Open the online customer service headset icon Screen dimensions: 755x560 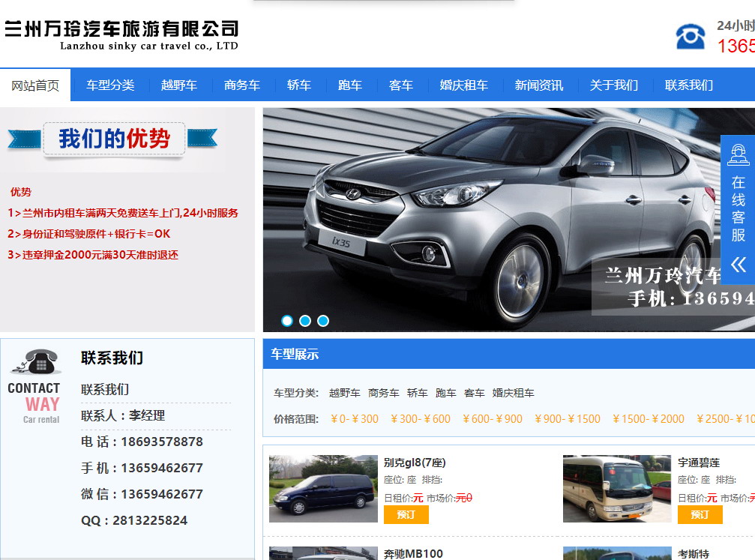(x=739, y=154)
